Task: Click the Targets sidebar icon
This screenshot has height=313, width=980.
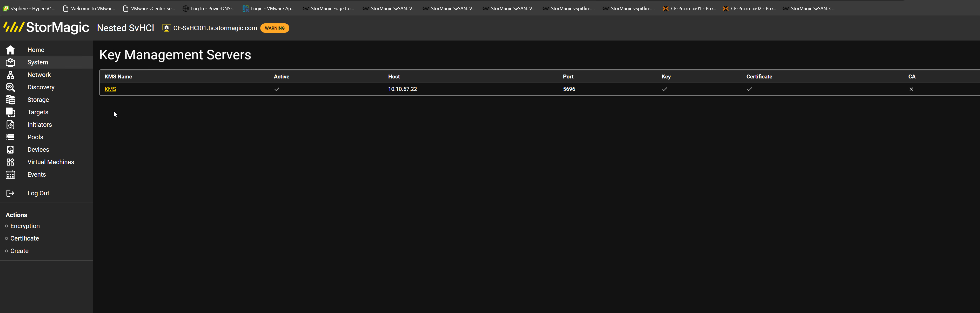Action: [10, 112]
